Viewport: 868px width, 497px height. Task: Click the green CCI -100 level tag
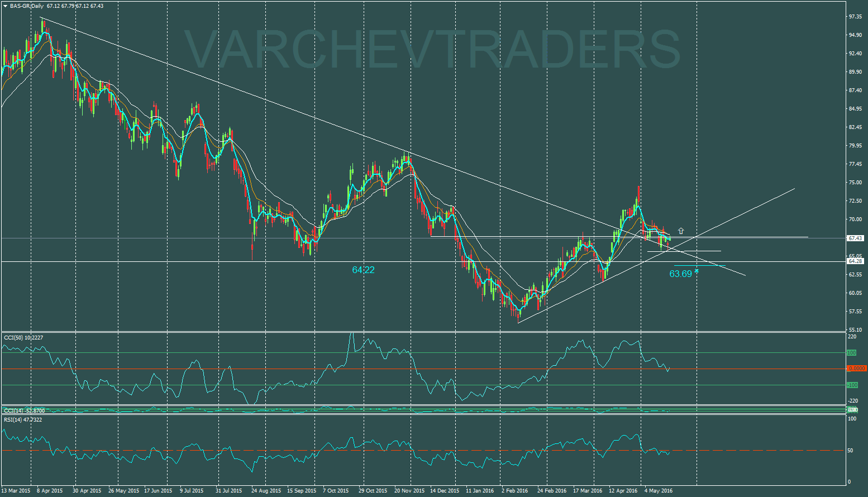(852, 385)
